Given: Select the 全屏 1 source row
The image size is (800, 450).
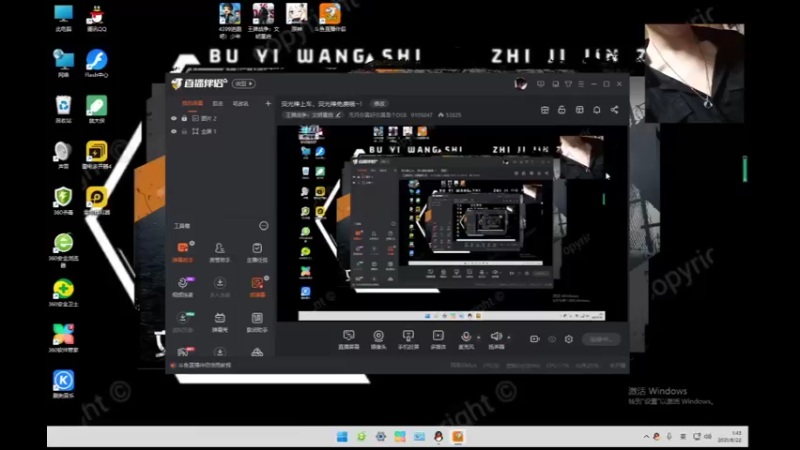Looking at the screenshot, I should pos(220,132).
